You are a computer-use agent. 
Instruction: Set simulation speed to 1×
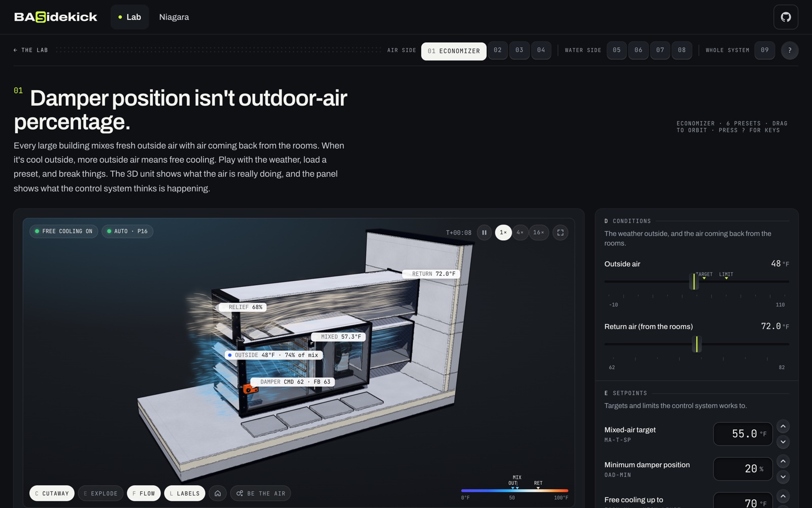click(503, 233)
